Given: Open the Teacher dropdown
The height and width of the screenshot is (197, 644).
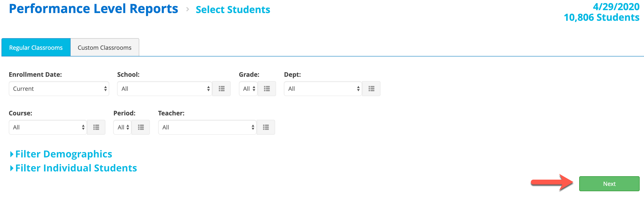Looking at the screenshot, I should click(207, 127).
